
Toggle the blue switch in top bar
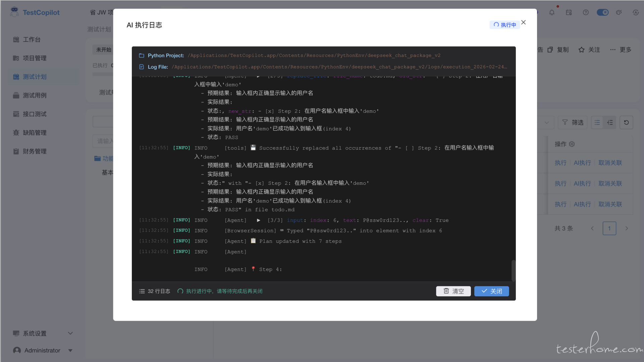point(602,12)
